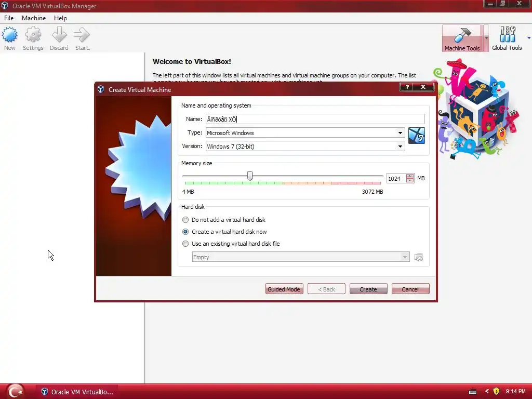532x399 pixels.
Task: Open the Help menu
Action: (x=60, y=18)
